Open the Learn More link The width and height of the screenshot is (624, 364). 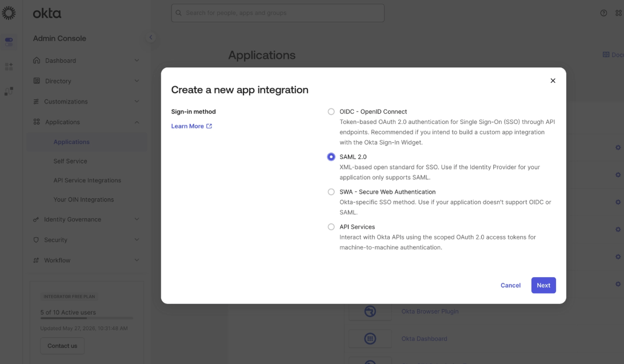[x=187, y=126]
